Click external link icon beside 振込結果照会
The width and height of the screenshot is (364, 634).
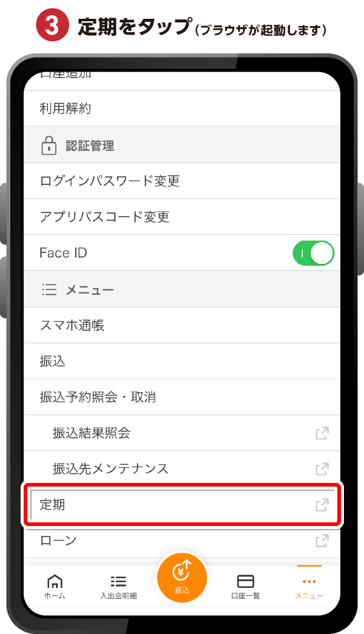(322, 433)
